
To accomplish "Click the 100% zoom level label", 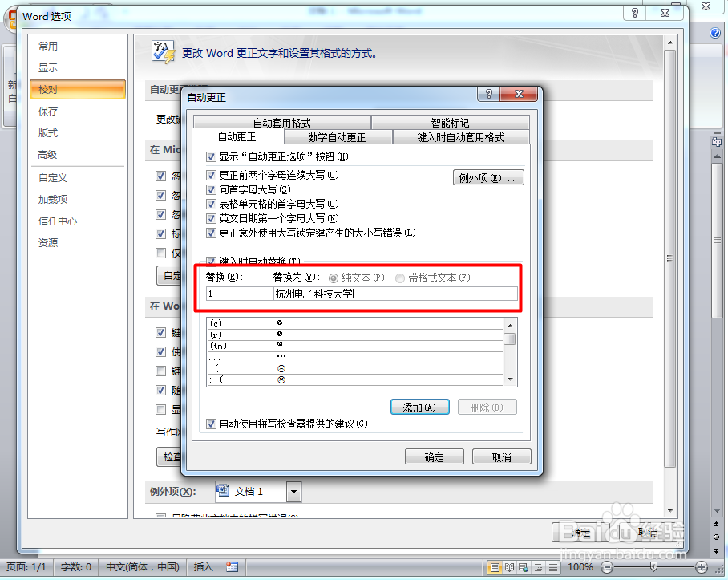I will (x=580, y=567).
